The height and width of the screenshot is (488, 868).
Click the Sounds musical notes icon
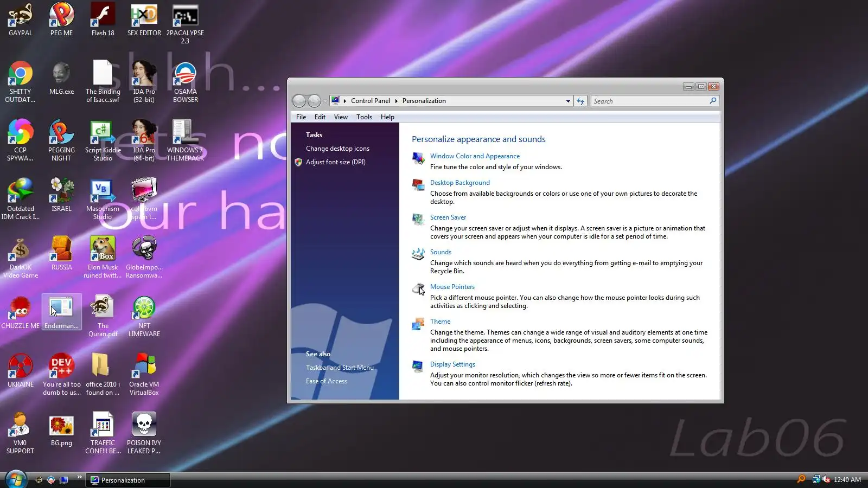(418, 254)
